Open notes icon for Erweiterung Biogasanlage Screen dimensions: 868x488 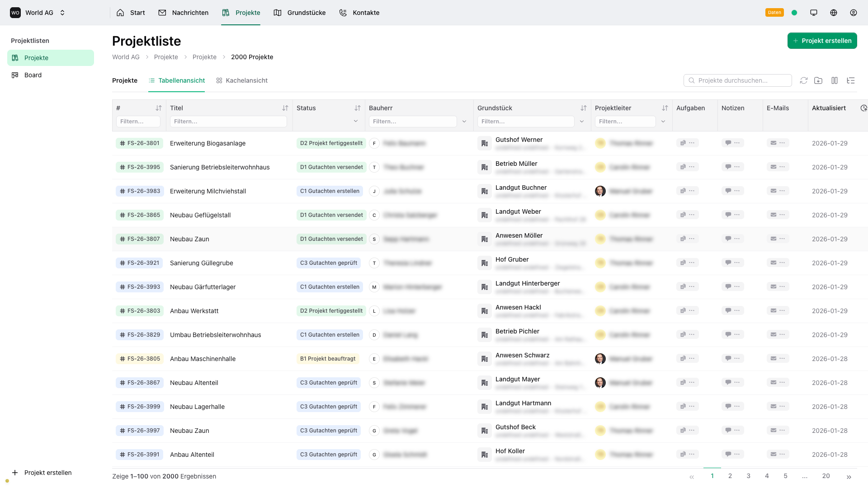(x=728, y=143)
